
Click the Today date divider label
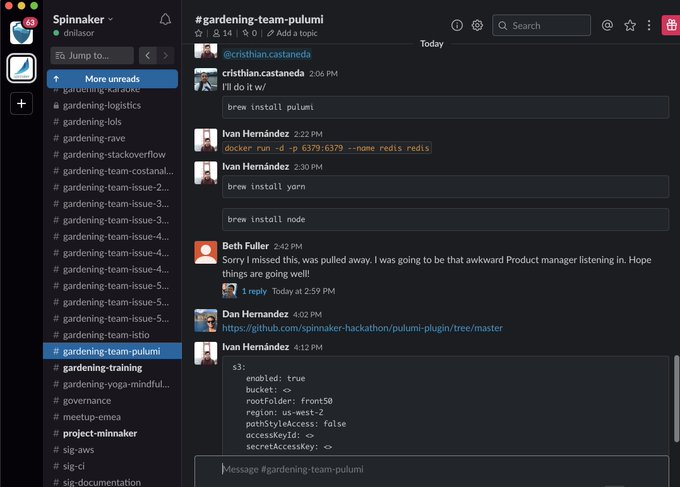pyautogui.click(x=432, y=44)
